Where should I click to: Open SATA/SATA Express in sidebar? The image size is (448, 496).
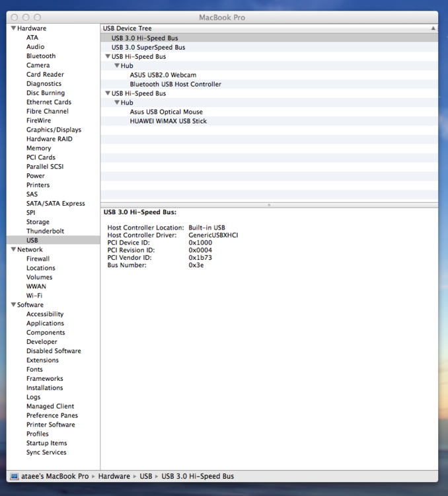56,204
